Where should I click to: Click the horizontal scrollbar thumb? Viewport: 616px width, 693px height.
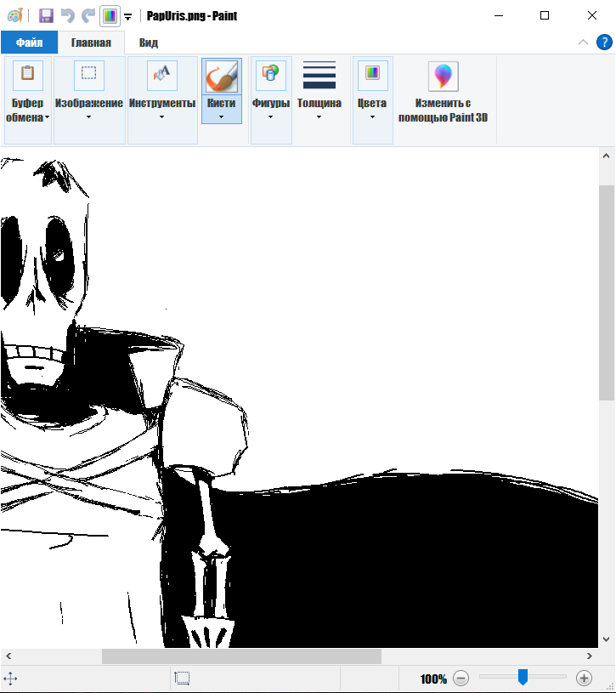tap(241, 656)
